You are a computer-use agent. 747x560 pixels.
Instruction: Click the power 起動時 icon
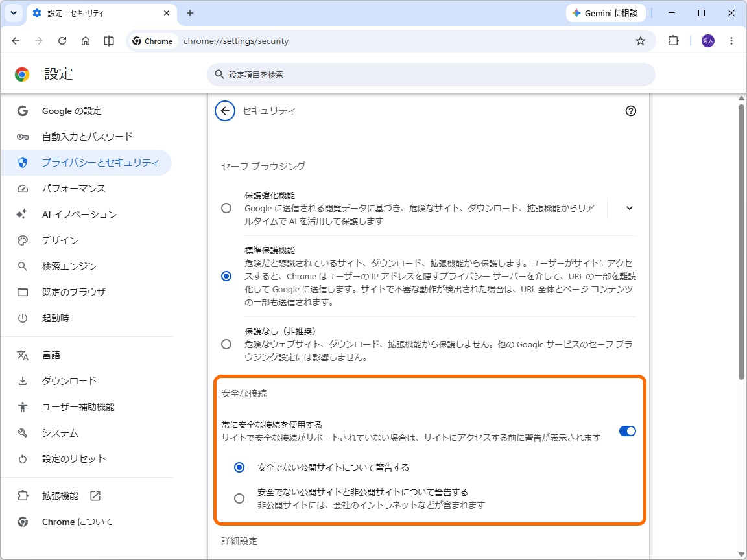point(23,318)
